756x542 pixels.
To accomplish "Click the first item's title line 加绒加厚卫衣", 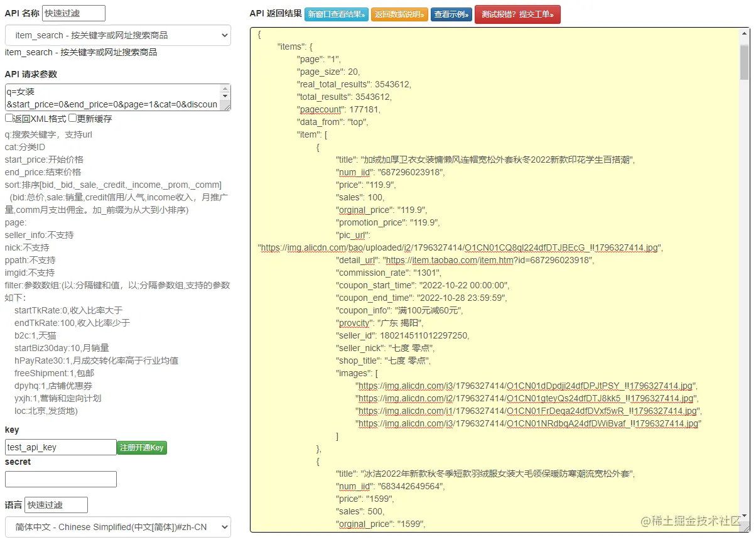I will pos(486,160).
